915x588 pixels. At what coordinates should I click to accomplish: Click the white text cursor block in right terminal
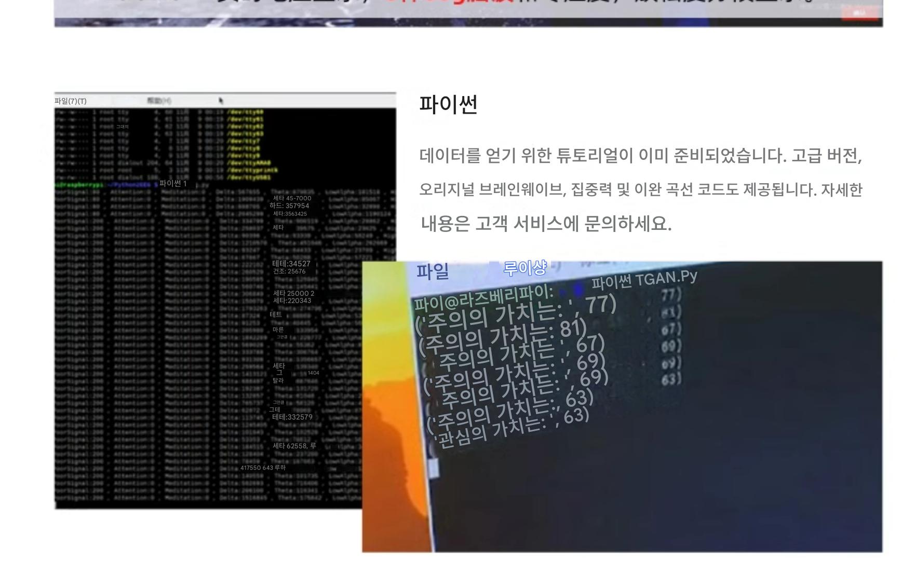coord(434,468)
